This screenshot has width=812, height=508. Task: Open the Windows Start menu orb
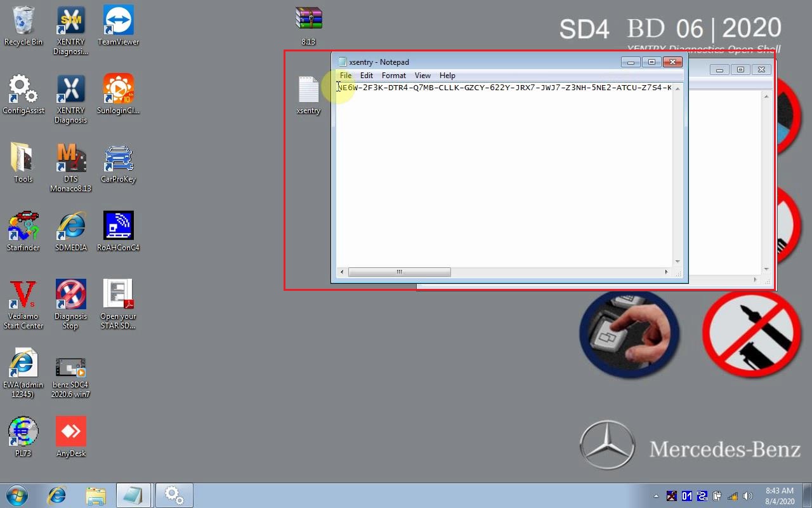(17, 495)
